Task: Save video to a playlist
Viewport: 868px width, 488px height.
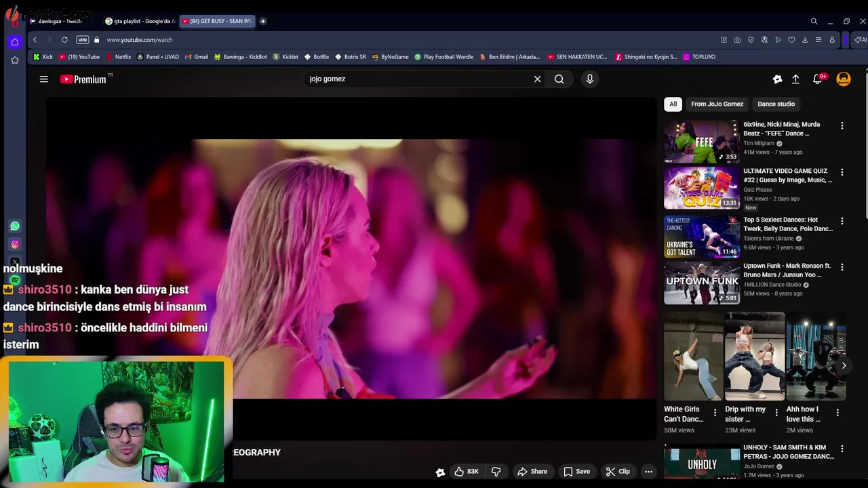Action: click(576, 472)
